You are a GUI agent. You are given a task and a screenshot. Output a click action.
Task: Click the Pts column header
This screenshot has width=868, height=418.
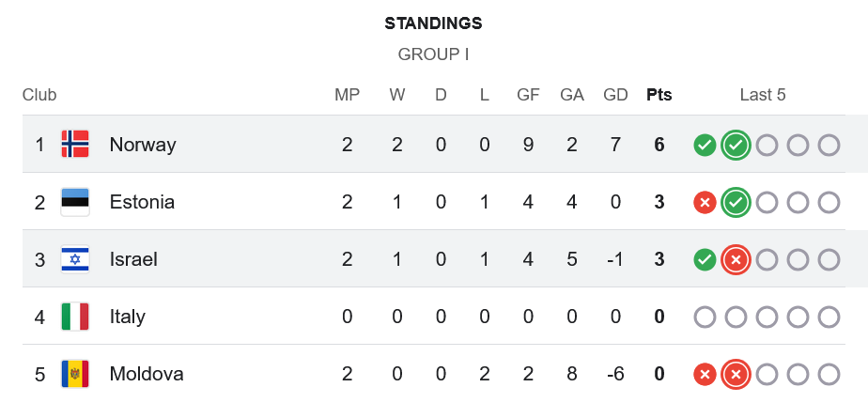pyautogui.click(x=659, y=95)
